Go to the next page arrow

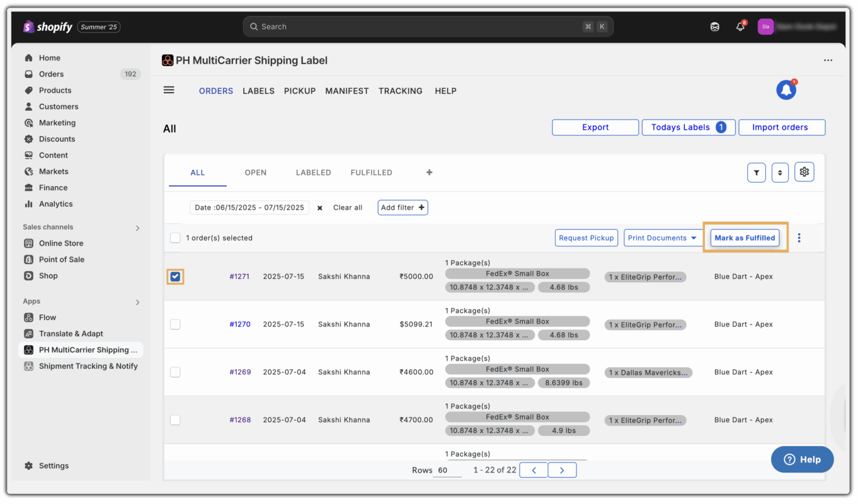click(x=562, y=470)
